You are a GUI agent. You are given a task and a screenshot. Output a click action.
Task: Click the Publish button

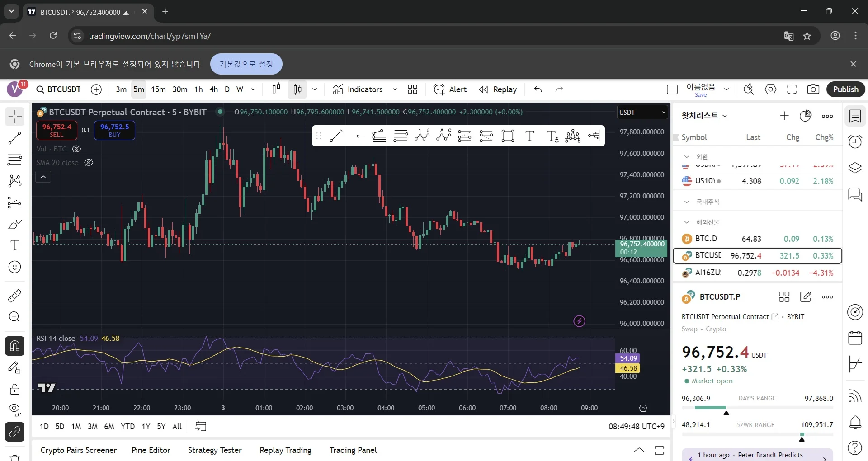point(845,89)
